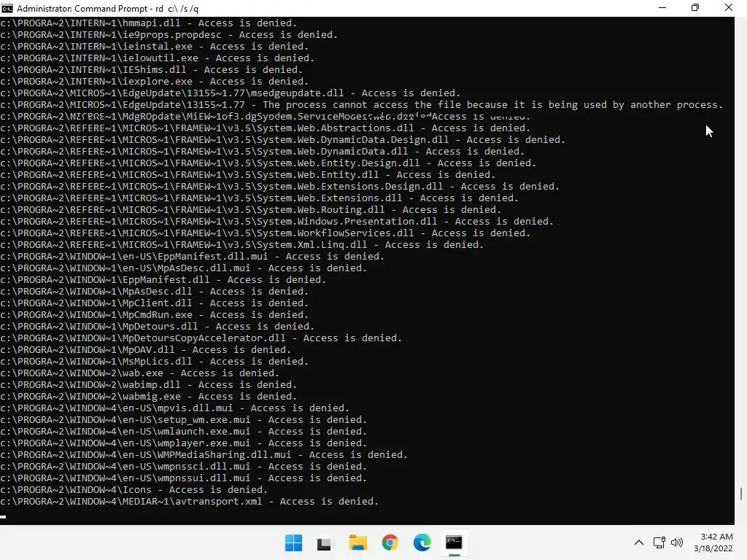Click the System.Web.Abstractions.dll line
Screen dimensions: 747x560
tap(266, 128)
